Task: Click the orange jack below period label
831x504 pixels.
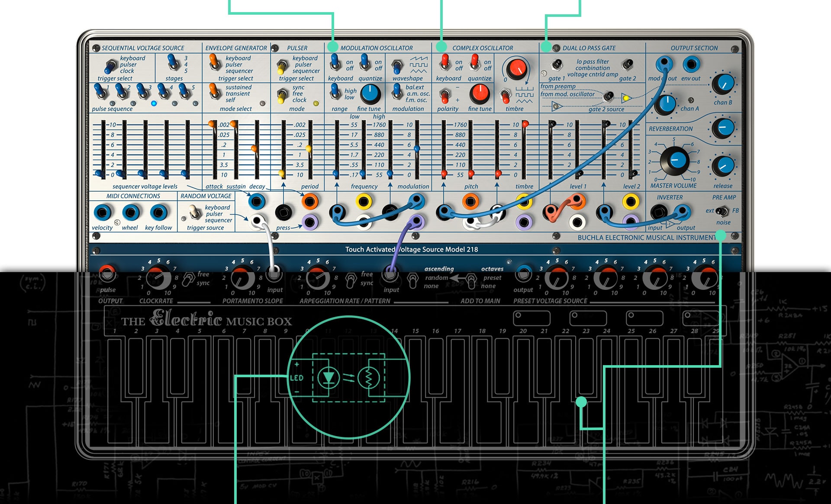Action: pyautogui.click(x=310, y=201)
